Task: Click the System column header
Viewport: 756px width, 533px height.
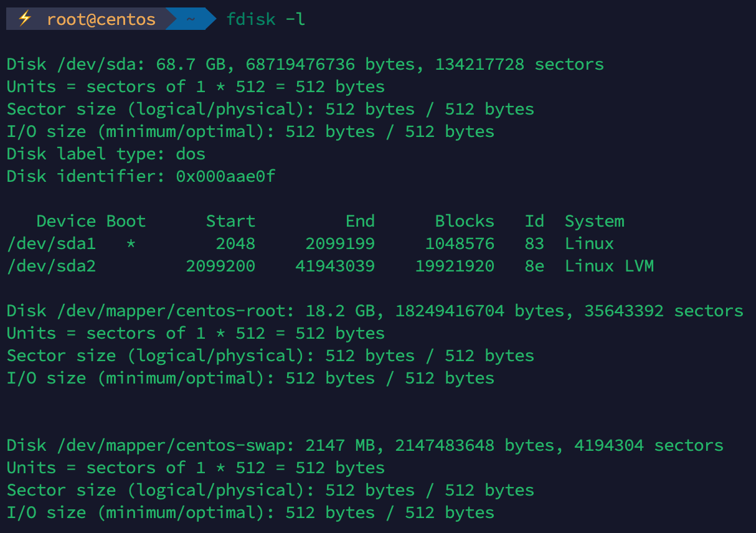Action: (594, 221)
